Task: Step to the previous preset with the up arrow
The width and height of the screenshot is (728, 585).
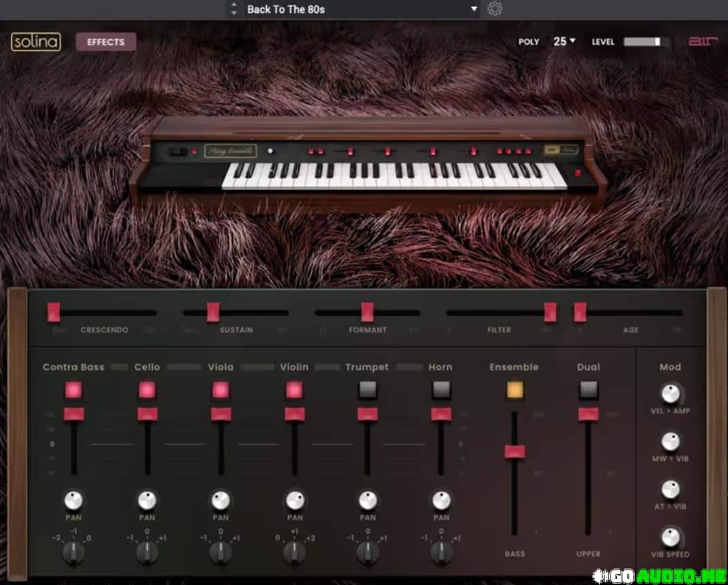Action: [x=234, y=5]
